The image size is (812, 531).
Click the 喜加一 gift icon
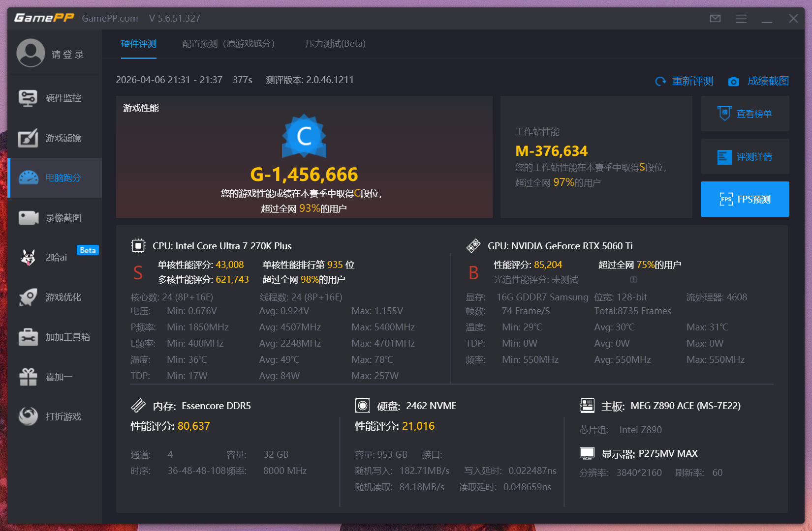point(28,377)
